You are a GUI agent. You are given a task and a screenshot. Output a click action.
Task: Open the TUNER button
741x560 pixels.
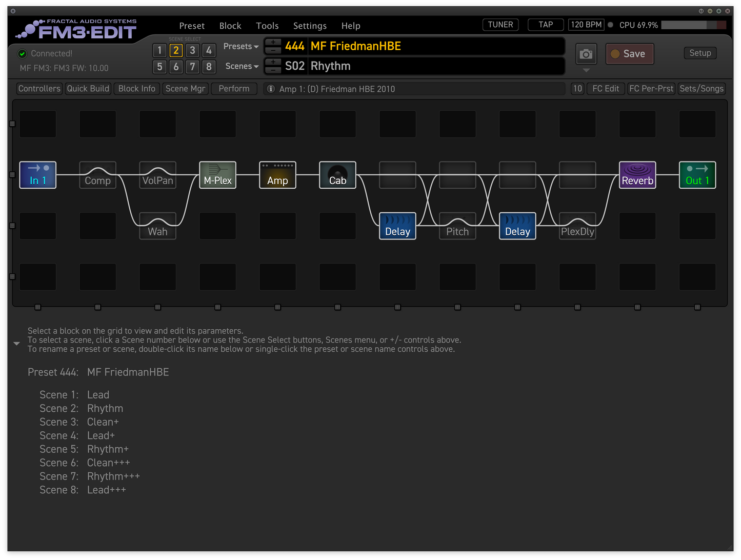[500, 25]
